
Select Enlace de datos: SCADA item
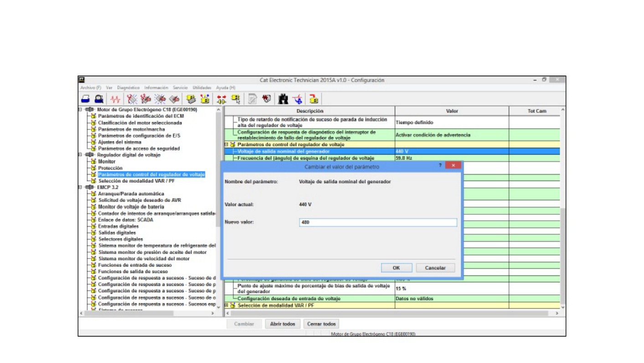(125, 220)
